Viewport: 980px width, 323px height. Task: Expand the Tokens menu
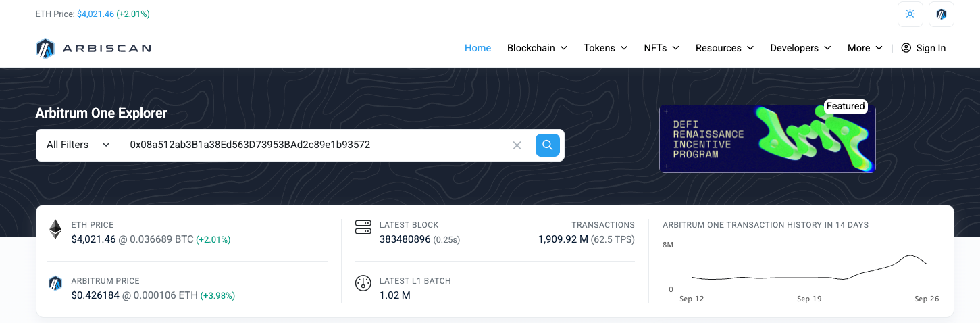click(x=606, y=48)
